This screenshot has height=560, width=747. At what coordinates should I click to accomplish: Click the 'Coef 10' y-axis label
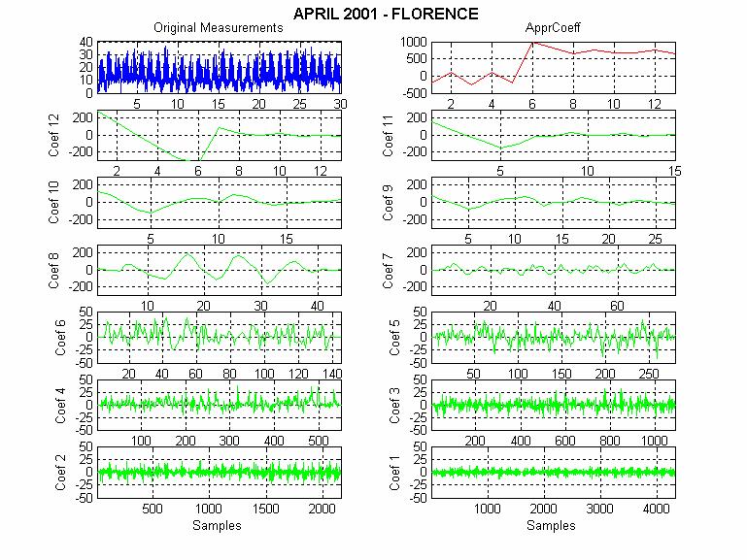(53, 203)
